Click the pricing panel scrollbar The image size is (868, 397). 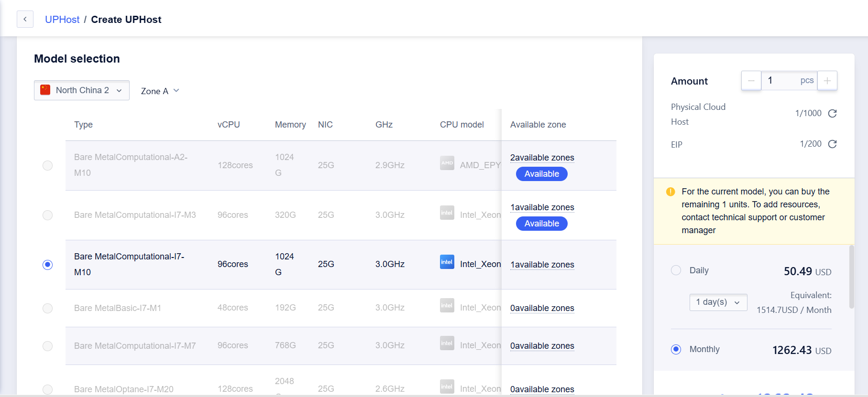(851, 277)
